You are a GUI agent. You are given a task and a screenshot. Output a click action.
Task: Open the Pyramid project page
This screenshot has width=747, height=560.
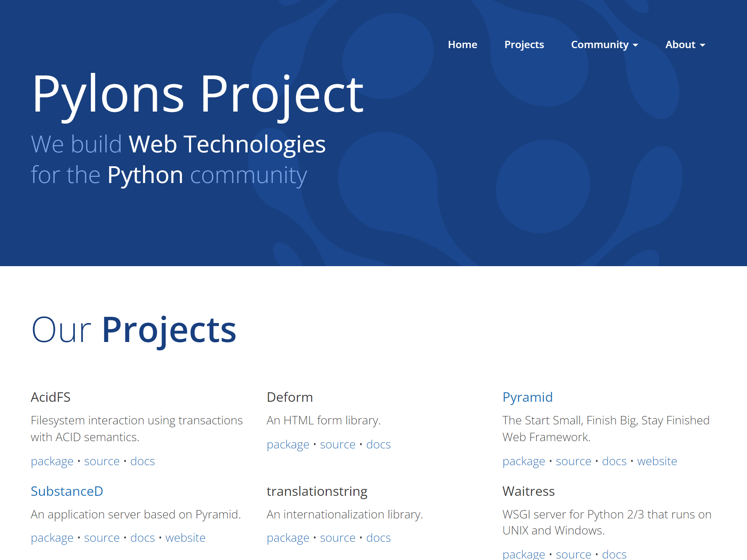click(x=527, y=397)
